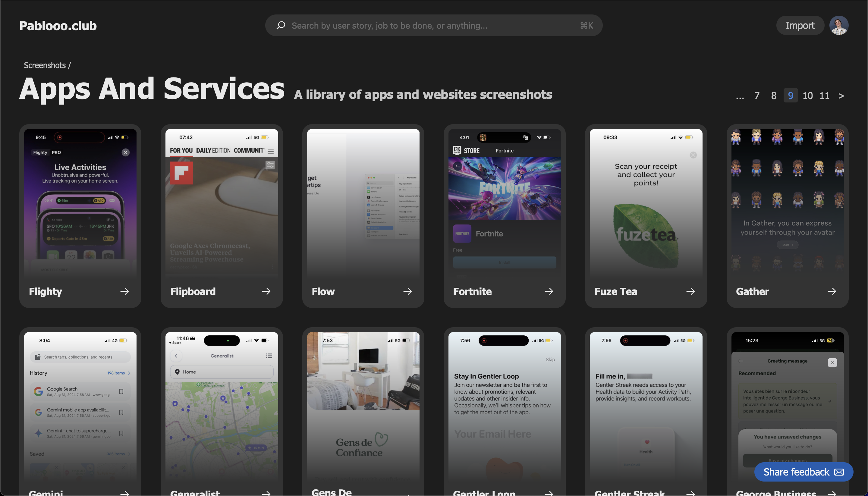The height and width of the screenshot is (496, 868).
Task: Click the Fuze Tea card title
Action: coord(615,291)
